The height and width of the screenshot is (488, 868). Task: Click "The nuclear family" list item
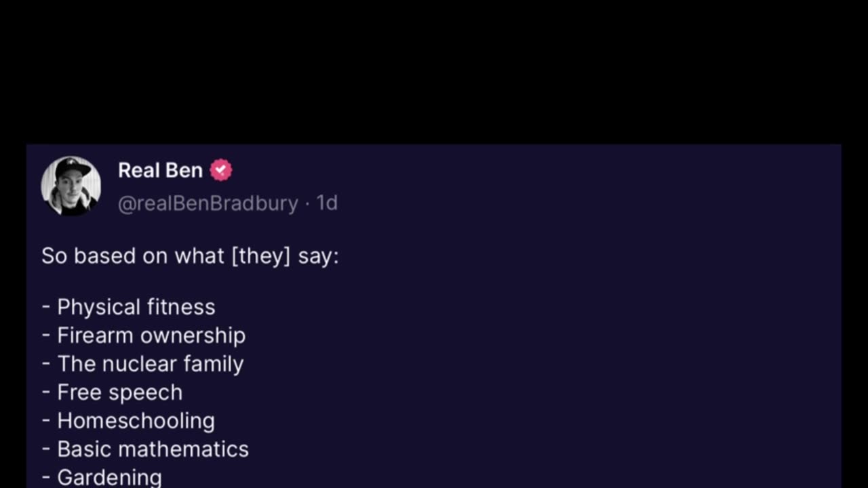(142, 364)
